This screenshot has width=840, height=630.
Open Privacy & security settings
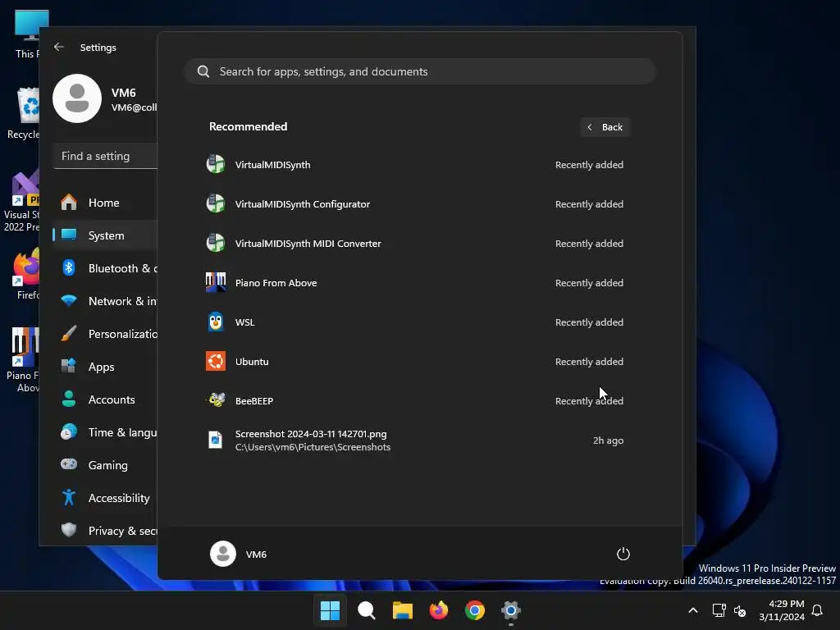pos(105,531)
